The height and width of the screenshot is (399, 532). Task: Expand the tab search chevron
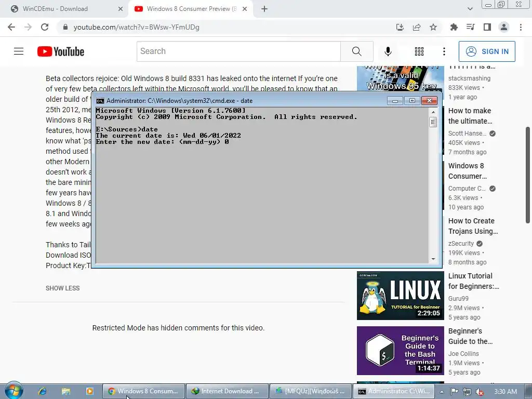[x=470, y=9]
